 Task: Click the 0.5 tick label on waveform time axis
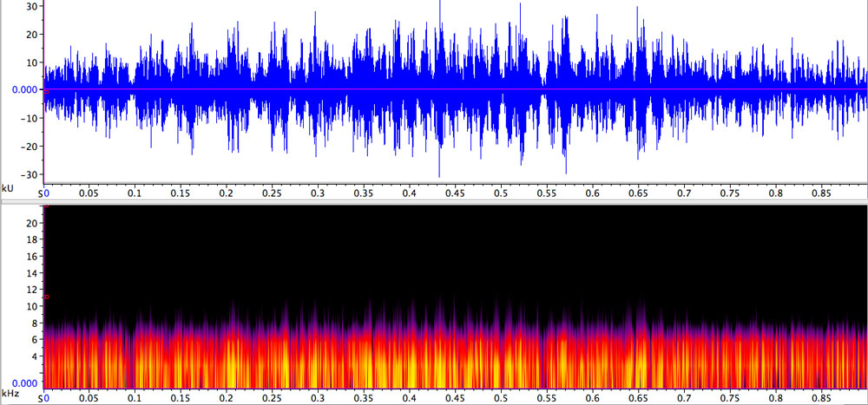(501, 193)
